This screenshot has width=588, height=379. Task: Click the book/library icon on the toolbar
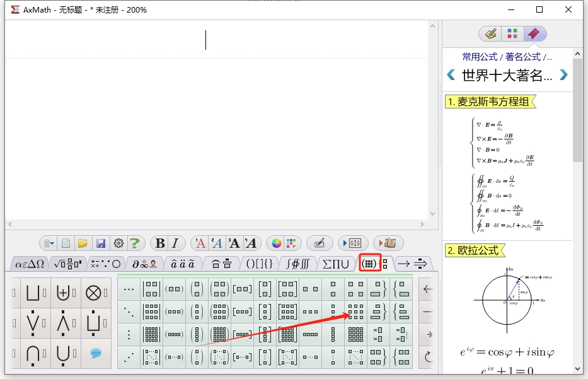click(x=391, y=243)
